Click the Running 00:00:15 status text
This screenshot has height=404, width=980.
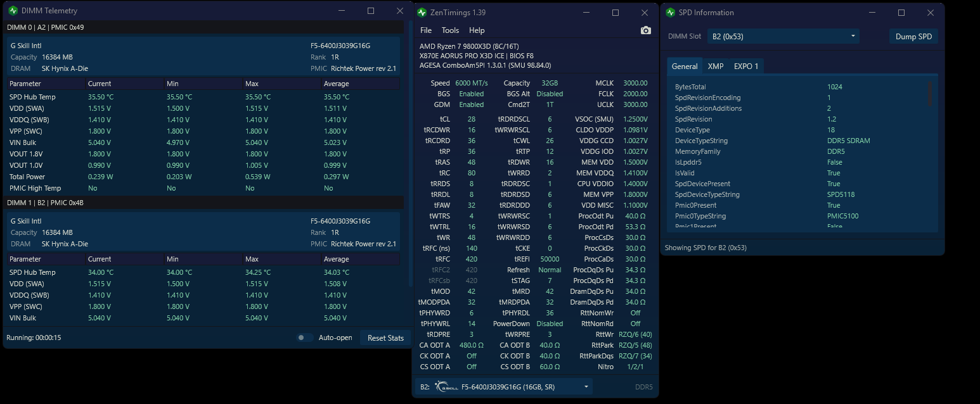click(34, 338)
